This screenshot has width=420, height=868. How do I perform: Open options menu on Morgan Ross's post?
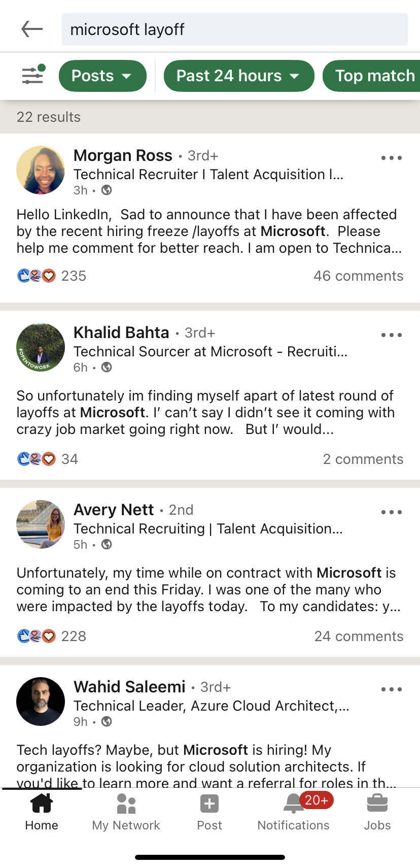point(391,158)
